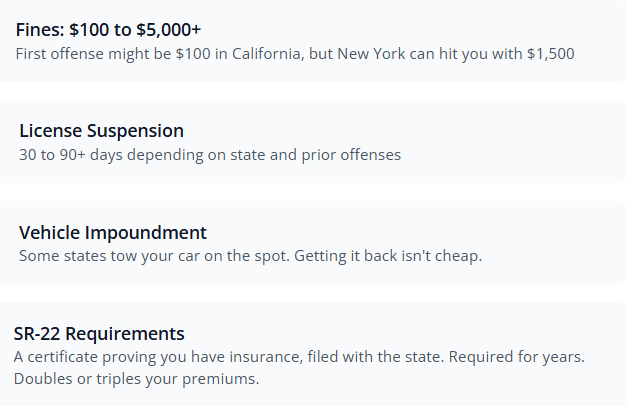
Task: Click the "Doubles or triples your premiums" line
Action: [136, 379]
